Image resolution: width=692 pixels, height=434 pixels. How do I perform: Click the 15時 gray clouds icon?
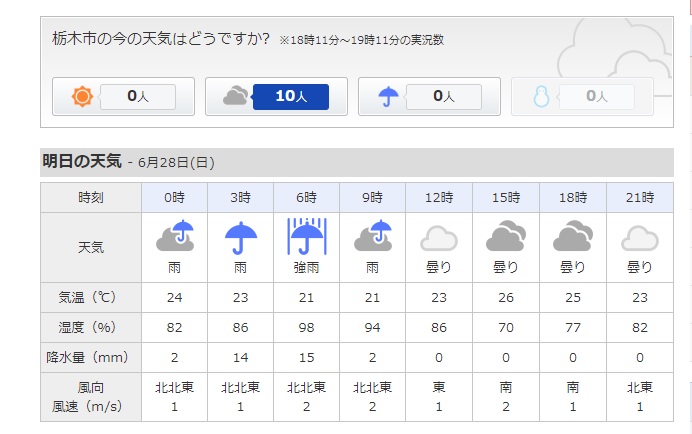click(506, 237)
